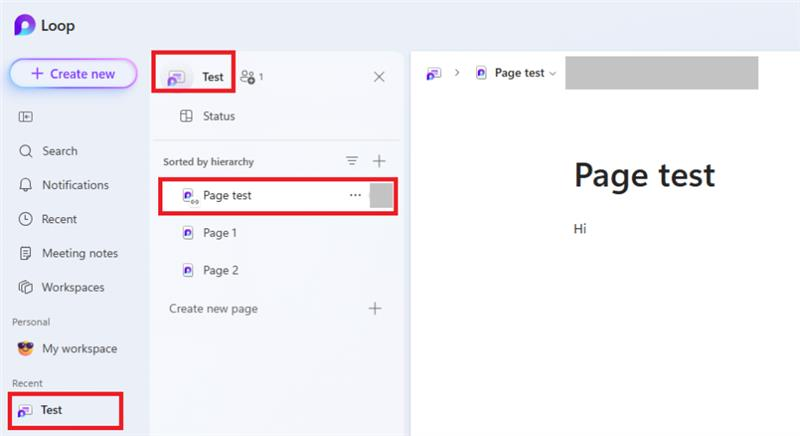Click the Hi text in the page body
800x436 pixels.
580,228
